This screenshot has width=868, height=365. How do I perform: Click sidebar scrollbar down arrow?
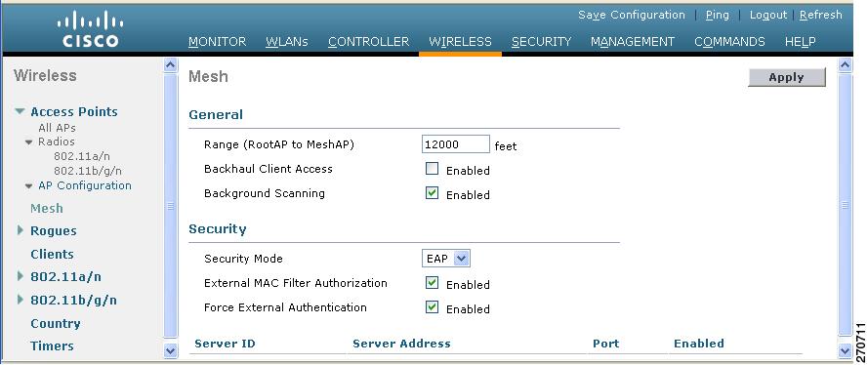click(171, 350)
